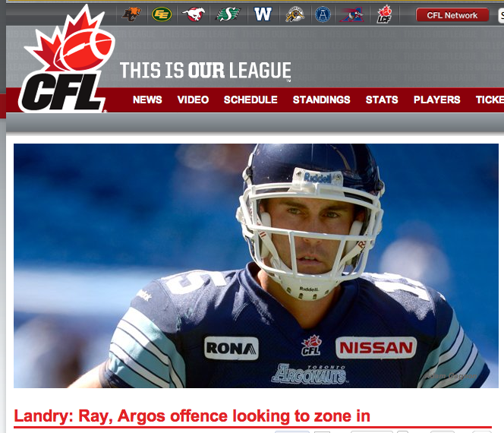Click the Argonauts quarterback feature photo

[257, 266]
